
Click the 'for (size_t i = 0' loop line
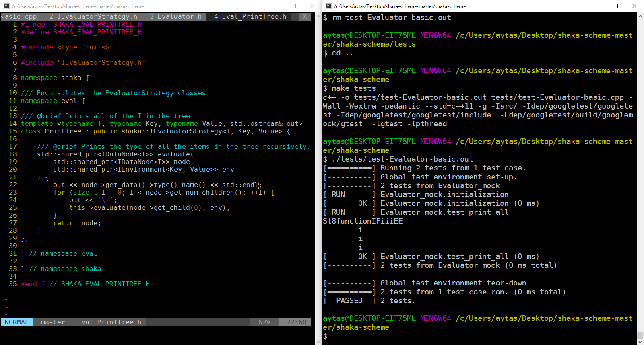(x=164, y=192)
